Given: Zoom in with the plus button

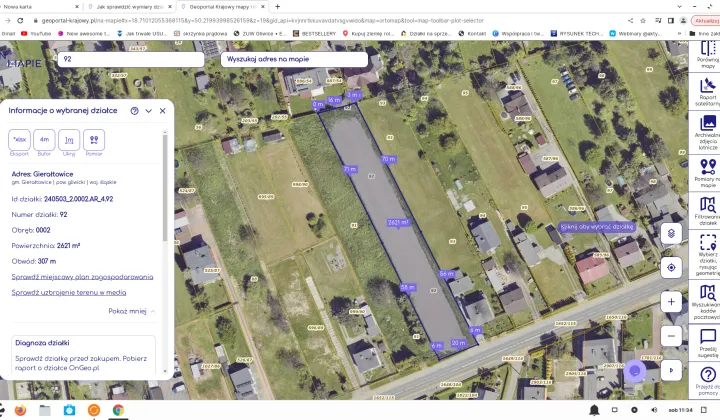Looking at the screenshot, I should pyautogui.click(x=671, y=302).
